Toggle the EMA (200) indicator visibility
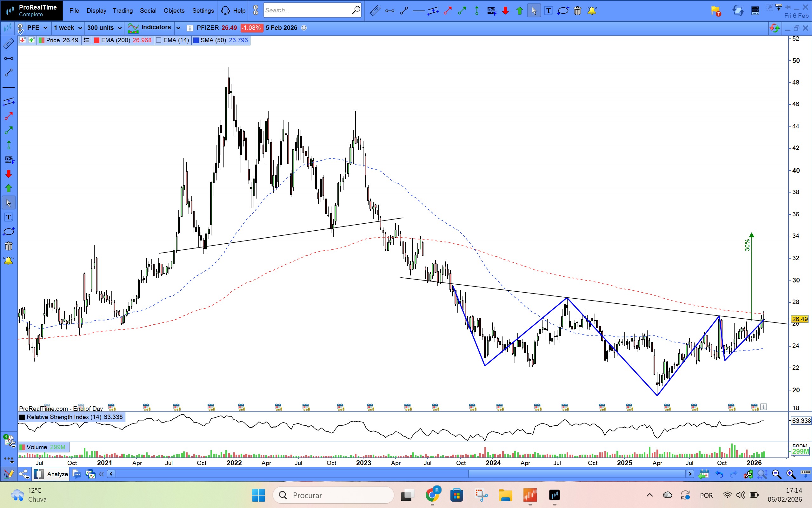This screenshot has width=812, height=508. (97, 40)
